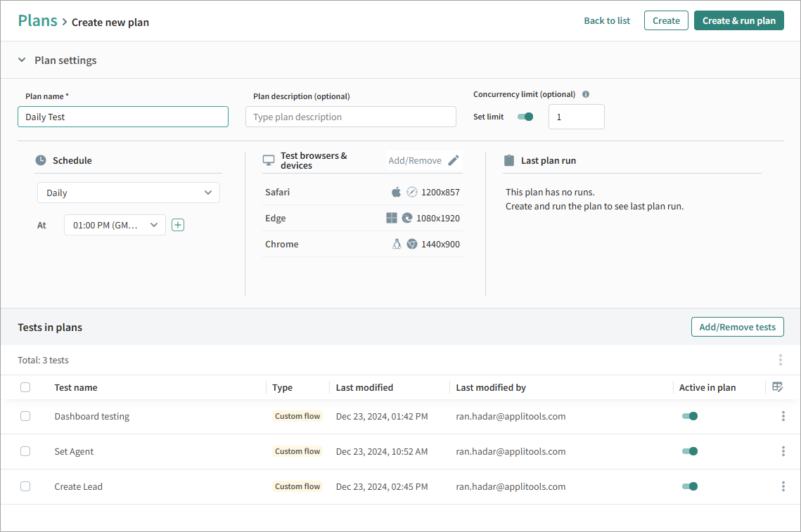Open the 01:00 PM time dropdown

coord(115,225)
